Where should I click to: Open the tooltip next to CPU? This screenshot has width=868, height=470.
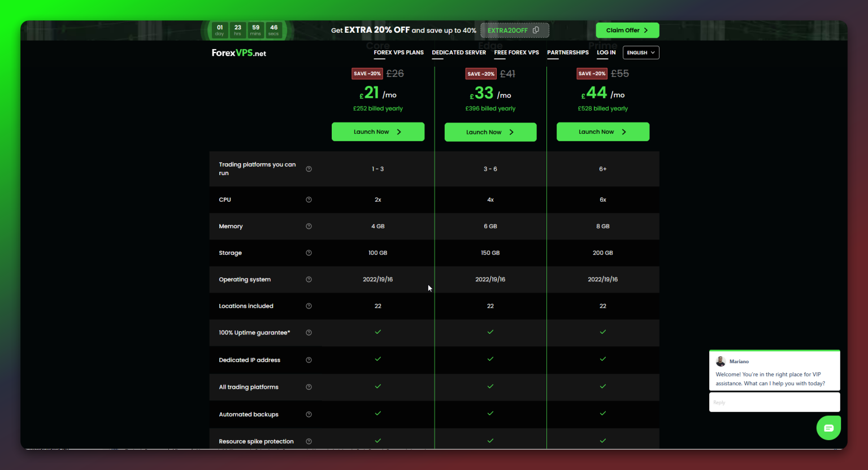pyautogui.click(x=309, y=199)
